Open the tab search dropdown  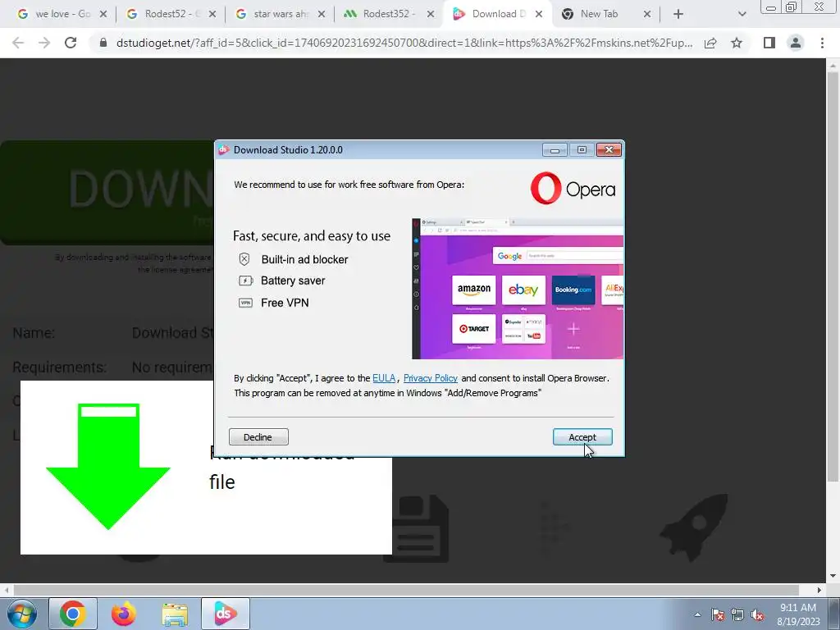tap(742, 15)
